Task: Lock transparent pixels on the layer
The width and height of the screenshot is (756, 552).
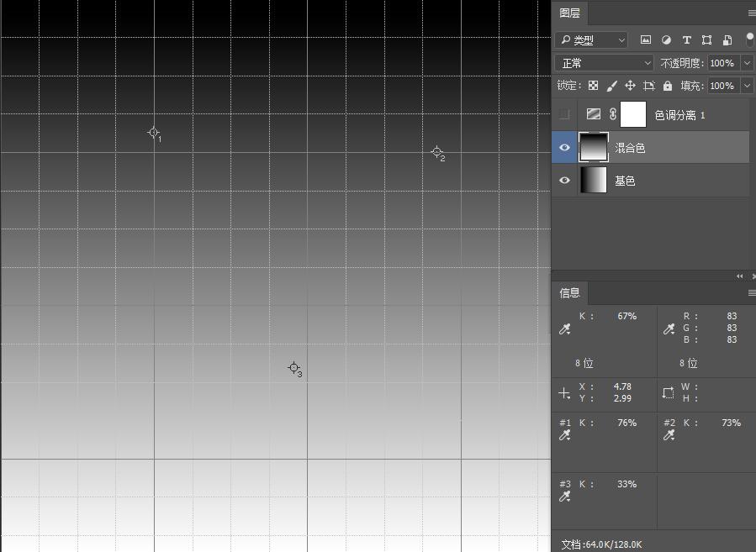Action: [593, 86]
